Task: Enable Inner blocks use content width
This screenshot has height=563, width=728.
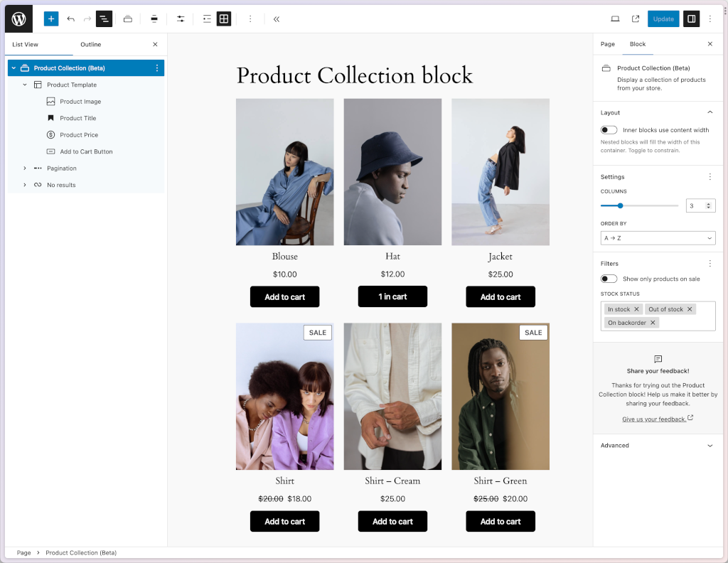Action: [608, 129]
